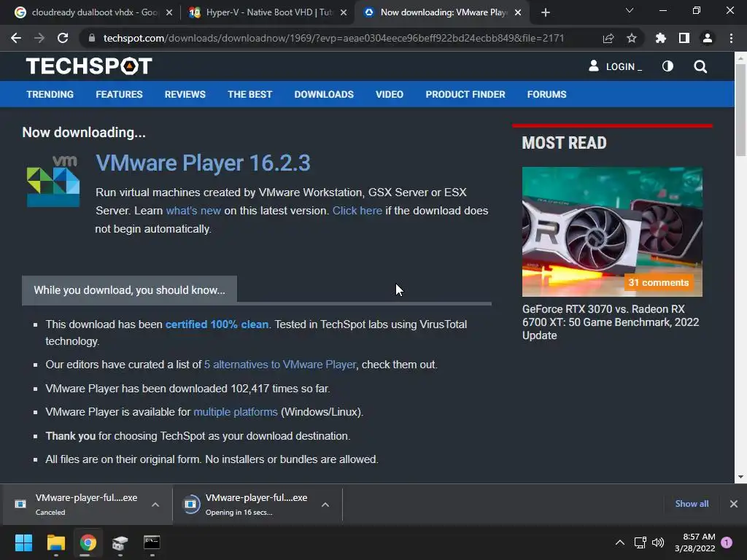Open the "multiple platforms" link
This screenshot has height=560, width=747.
coord(236,412)
